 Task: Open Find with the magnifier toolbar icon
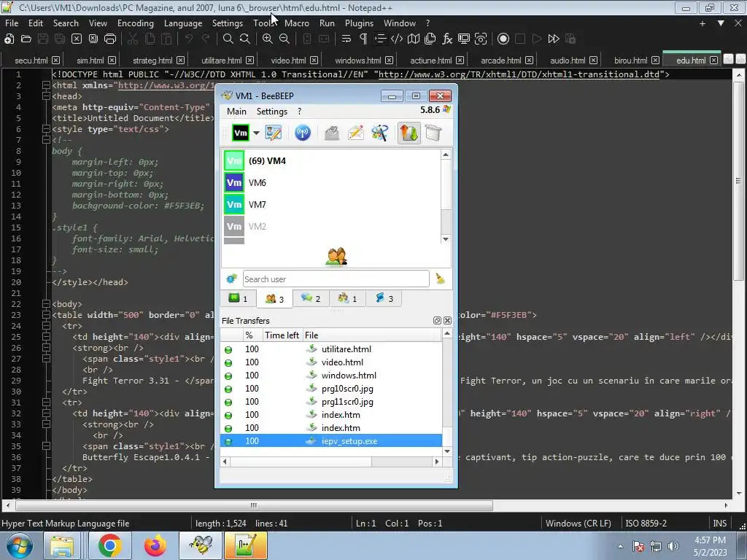point(228,39)
